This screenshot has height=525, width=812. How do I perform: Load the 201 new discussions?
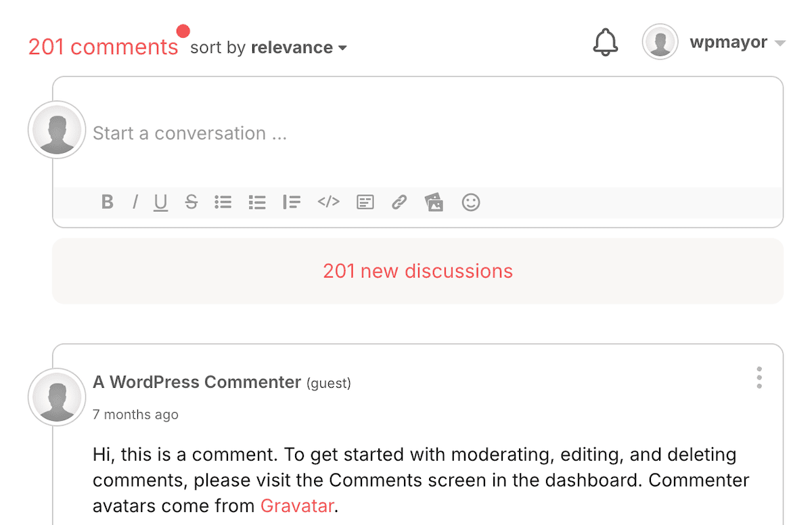(418, 271)
